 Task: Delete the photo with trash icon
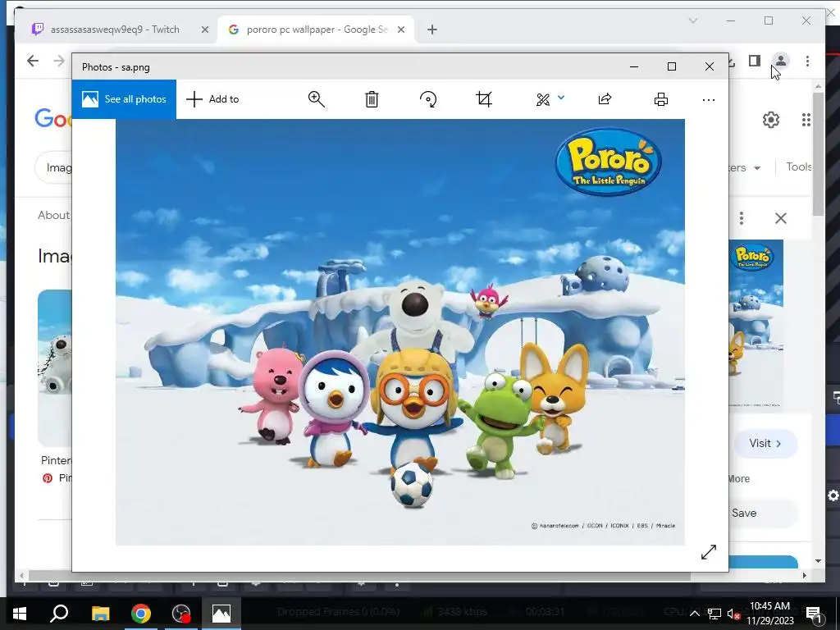pos(372,99)
